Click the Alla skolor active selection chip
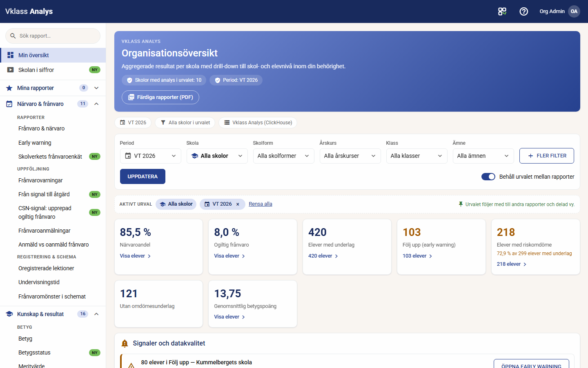 (176, 204)
